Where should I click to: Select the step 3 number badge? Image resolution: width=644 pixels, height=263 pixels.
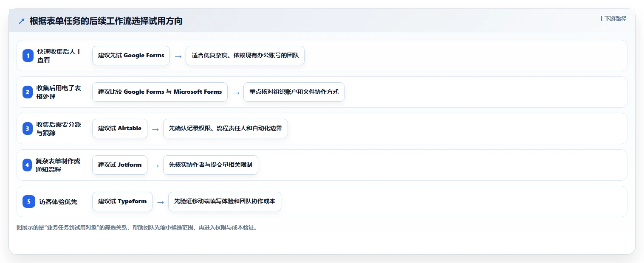[28, 129]
